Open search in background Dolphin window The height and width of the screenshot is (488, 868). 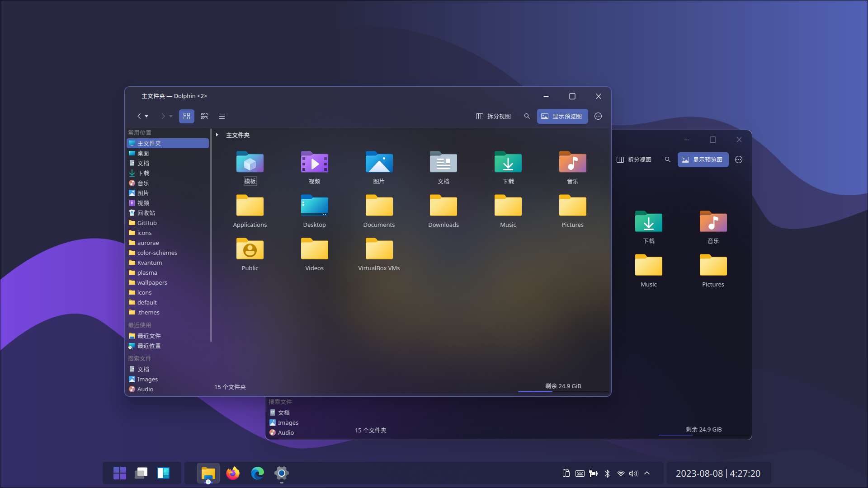668,160
